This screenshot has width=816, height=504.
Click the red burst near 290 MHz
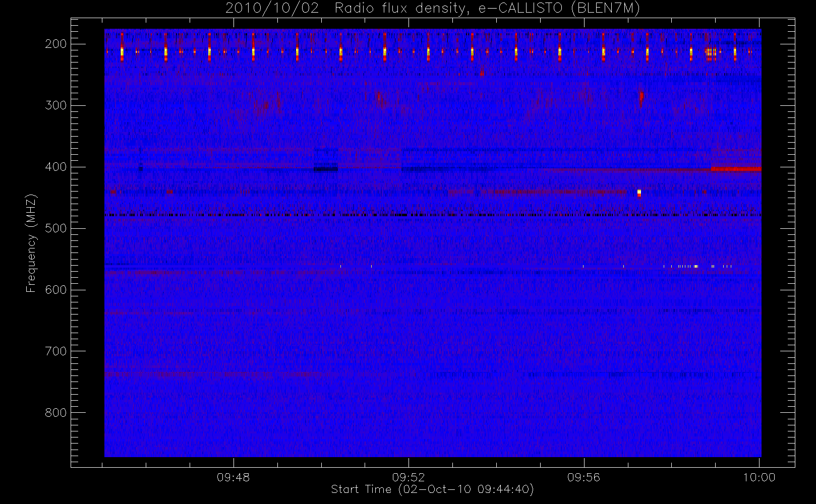pos(641,96)
